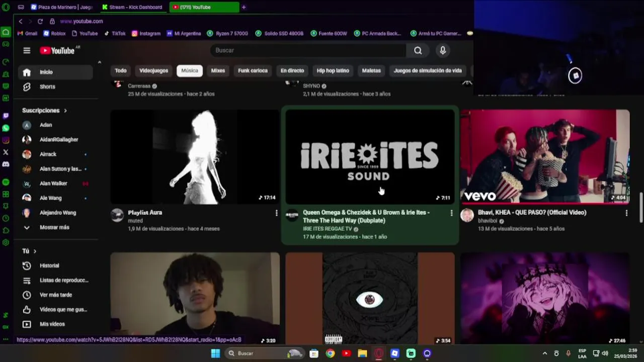The height and width of the screenshot is (362, 644).
Task: Open the Ryzen 7 5700G bookmark
Action: tap(227, 34)
